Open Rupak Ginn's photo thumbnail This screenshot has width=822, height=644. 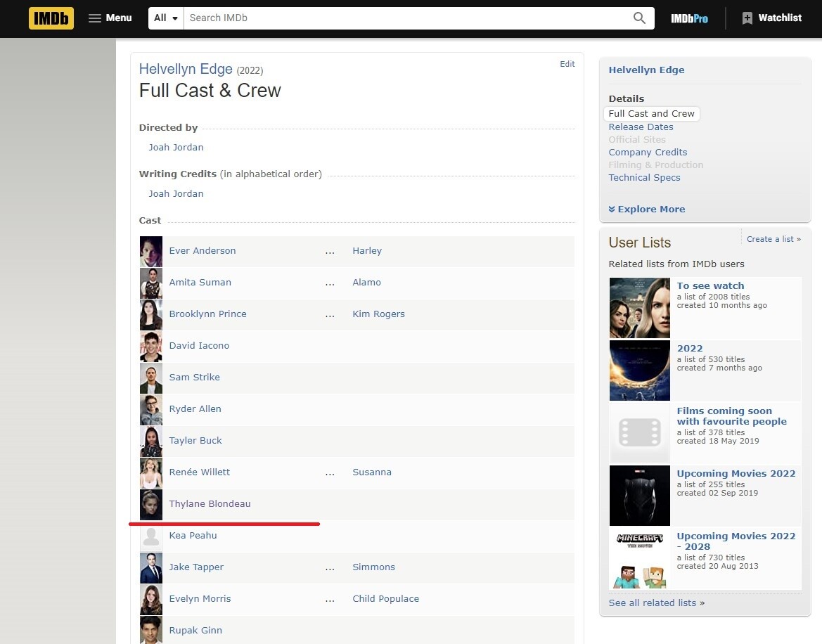coord(151,631)
